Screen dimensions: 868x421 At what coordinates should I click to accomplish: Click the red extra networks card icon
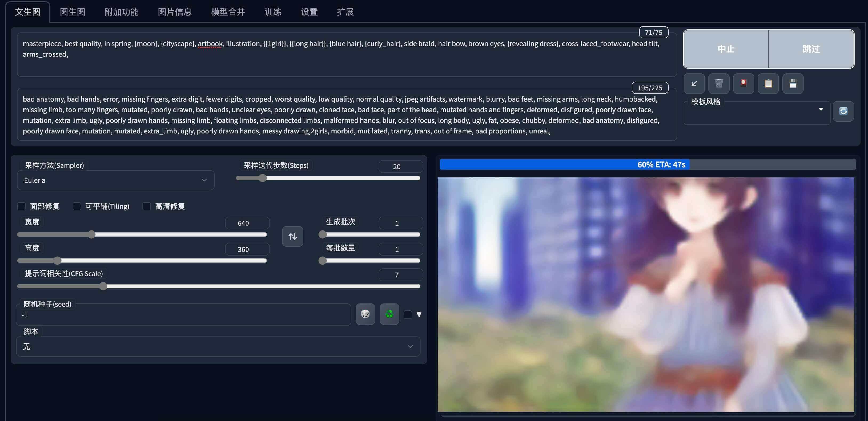pos(743,83)
